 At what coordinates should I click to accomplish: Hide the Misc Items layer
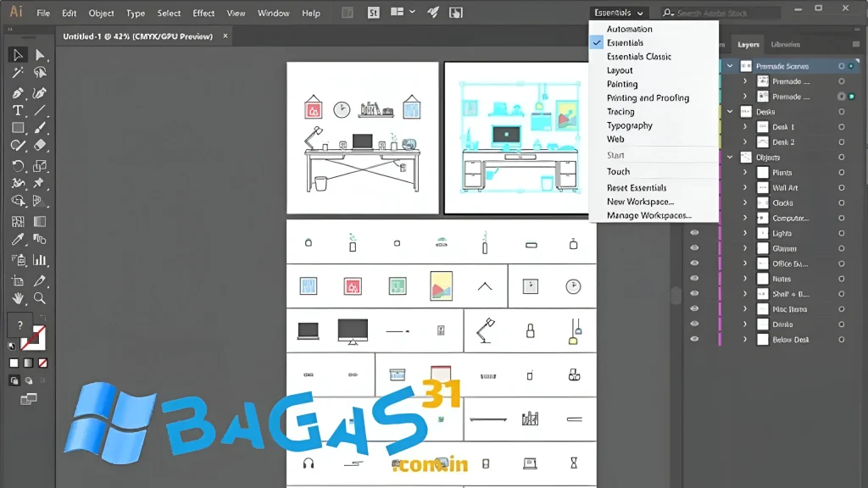click(694, 308)
